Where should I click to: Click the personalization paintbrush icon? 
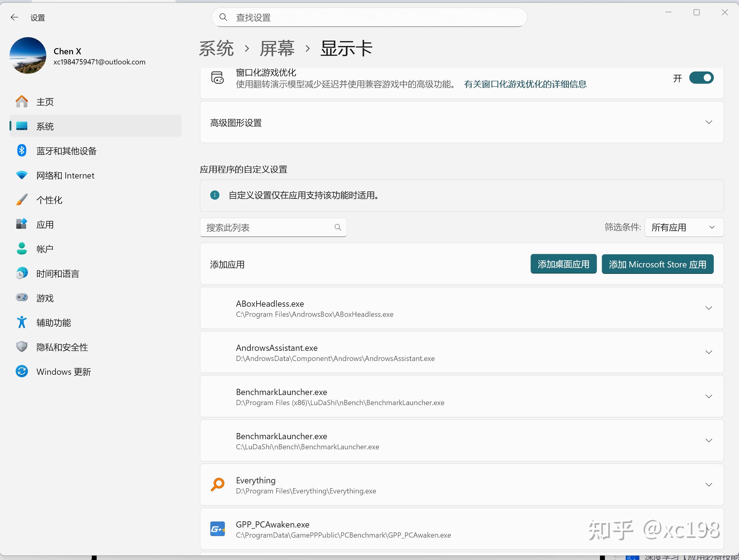(22, 200)
